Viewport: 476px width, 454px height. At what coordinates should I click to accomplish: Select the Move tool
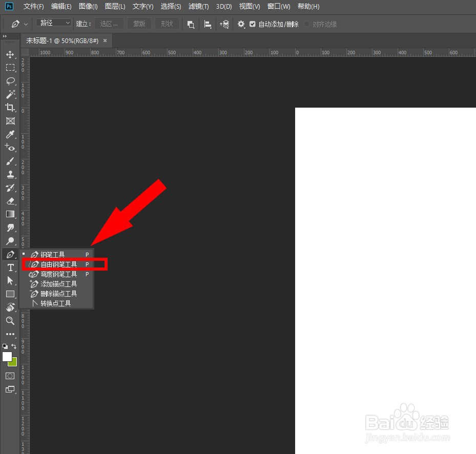point(10,54)
